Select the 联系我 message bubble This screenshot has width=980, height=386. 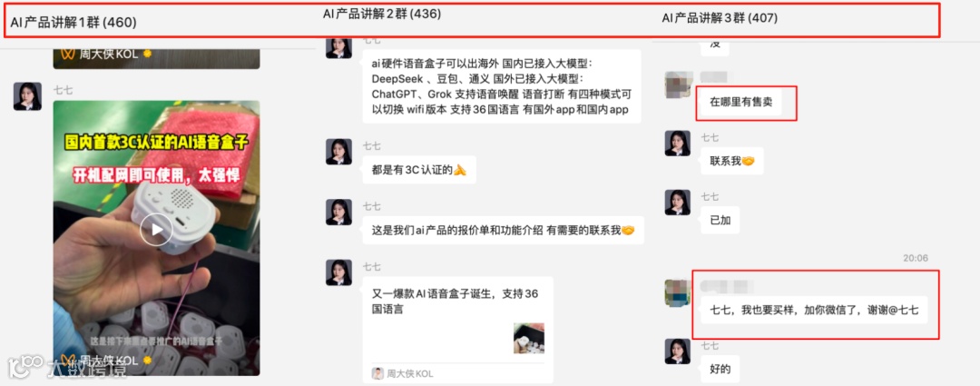pos(732,161)
